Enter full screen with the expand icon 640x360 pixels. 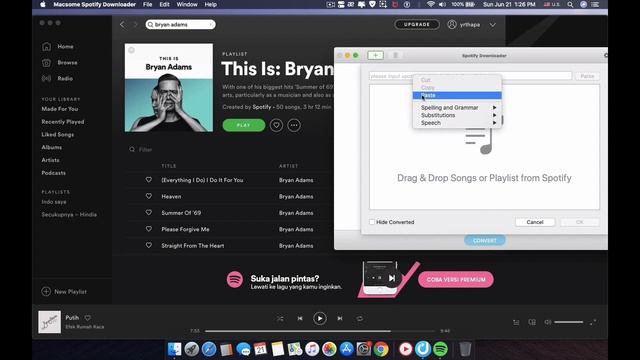(x=593, y=322)
